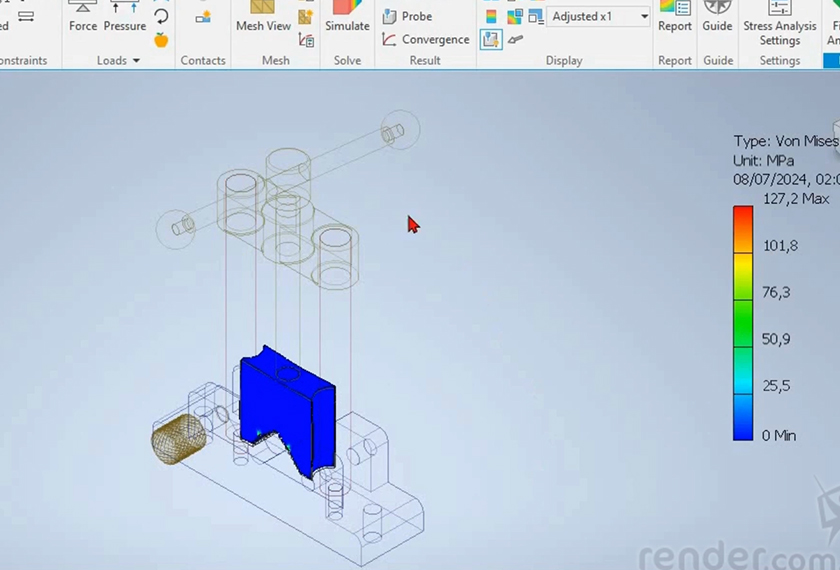Click the Force load tool
This screenshot has height=570, width=840.
click(x=83, y=17)
